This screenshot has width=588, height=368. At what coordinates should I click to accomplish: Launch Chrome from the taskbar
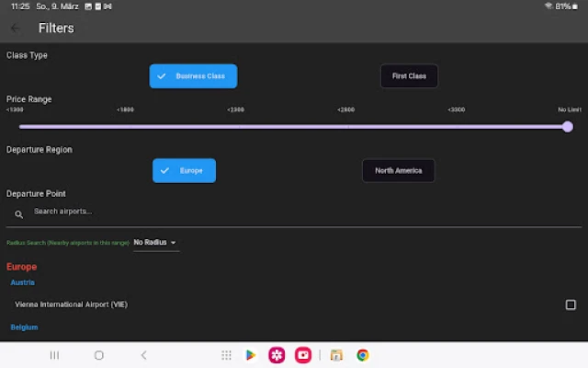363,355
